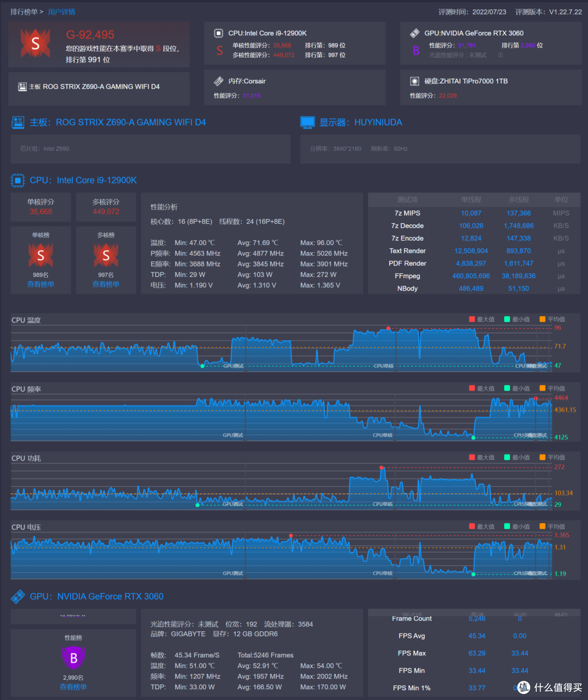Image resolution: width=588 pixels, height=700 pixels.
Task: Click the hard disk icon next to 硬盘:ZHITAI TiPro7000
Action: [x=414, y=81]
